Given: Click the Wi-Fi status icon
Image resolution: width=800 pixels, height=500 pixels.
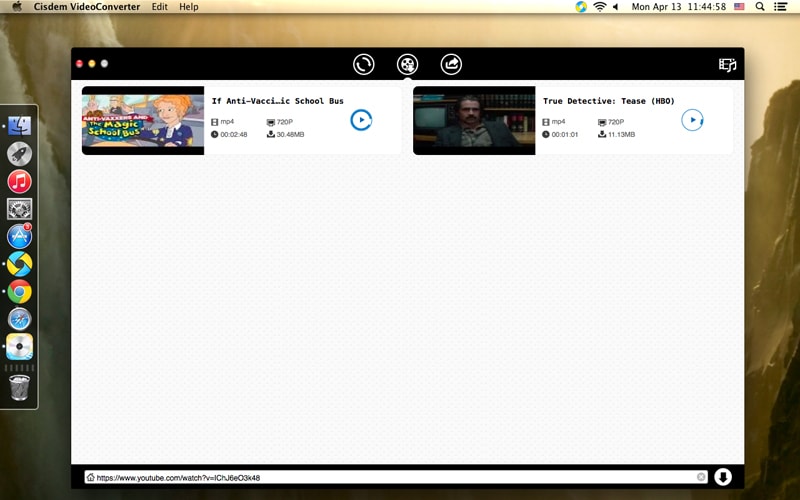Looking at the screenshot, I should (x=599, y=7).
